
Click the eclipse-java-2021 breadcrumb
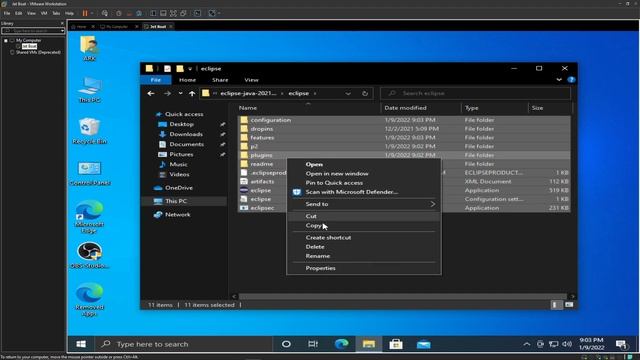coord(248,93)
